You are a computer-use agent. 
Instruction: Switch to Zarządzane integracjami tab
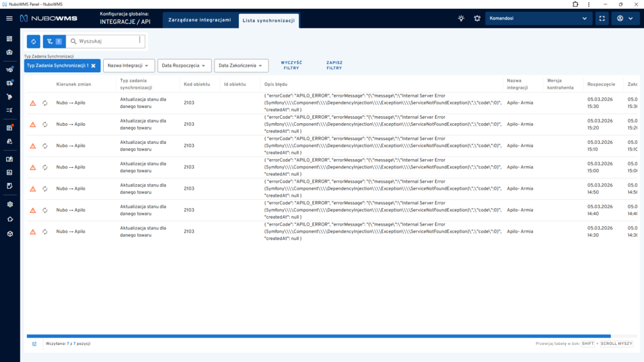tap(199, 20)
